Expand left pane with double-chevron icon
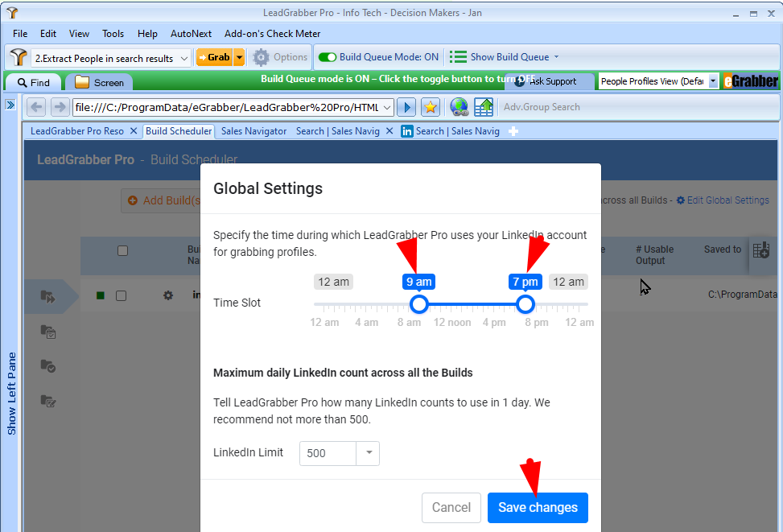The height and width of the screenshot is (532, 783). [10, 105]
